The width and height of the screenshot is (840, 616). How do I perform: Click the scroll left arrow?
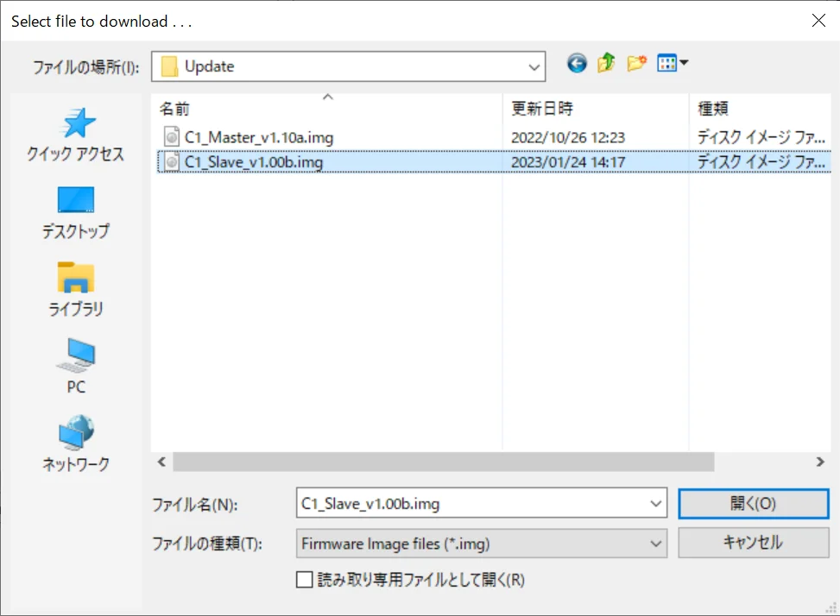click(x=161, y=462)
